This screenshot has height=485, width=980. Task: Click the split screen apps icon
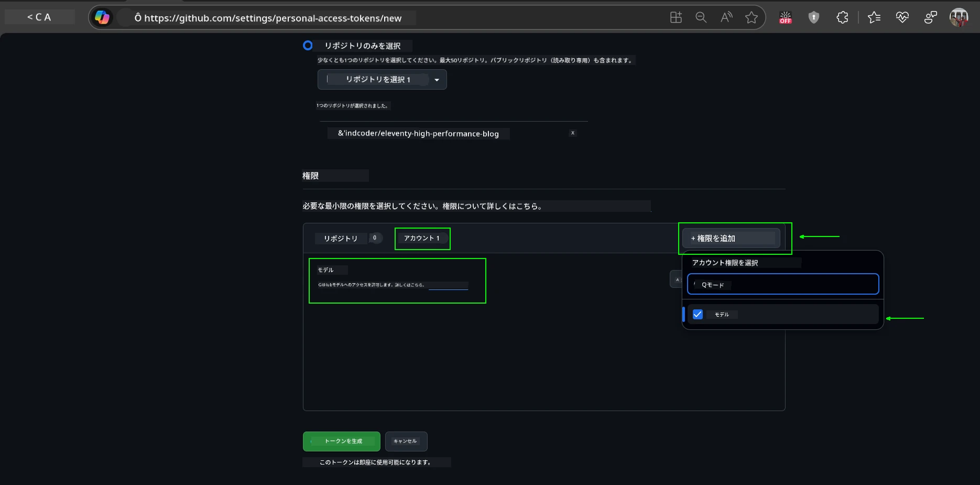(676, 17)
